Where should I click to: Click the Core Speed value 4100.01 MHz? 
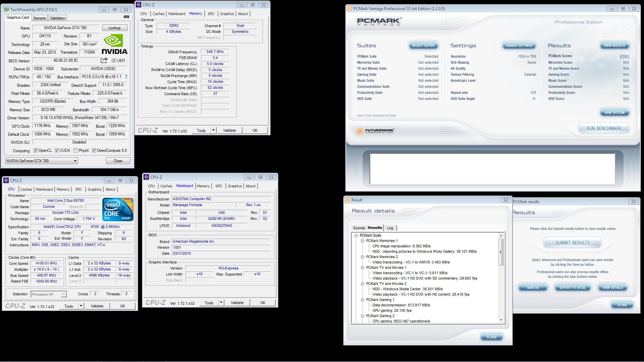point(46,263)
